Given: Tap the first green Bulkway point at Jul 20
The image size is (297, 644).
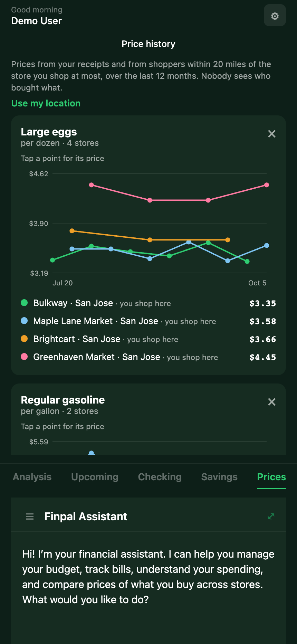Looking at the screenshot, I should tap(52, 260).
